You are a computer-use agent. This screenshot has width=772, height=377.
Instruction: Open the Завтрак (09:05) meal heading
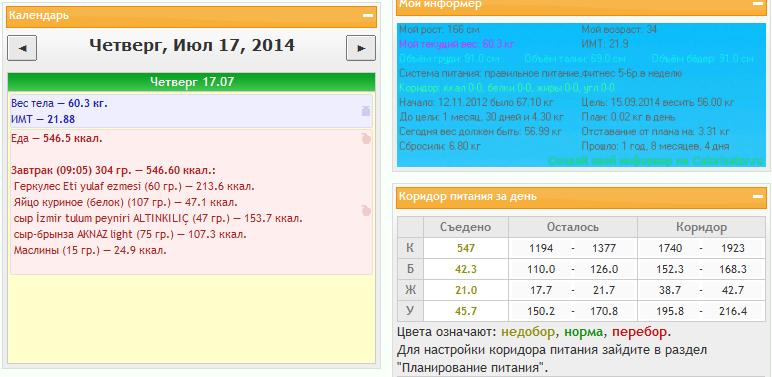(114, 171)
